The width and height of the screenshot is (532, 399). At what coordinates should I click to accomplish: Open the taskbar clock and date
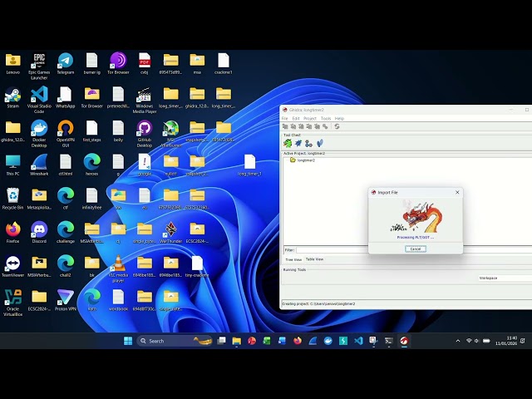point(506,341)
